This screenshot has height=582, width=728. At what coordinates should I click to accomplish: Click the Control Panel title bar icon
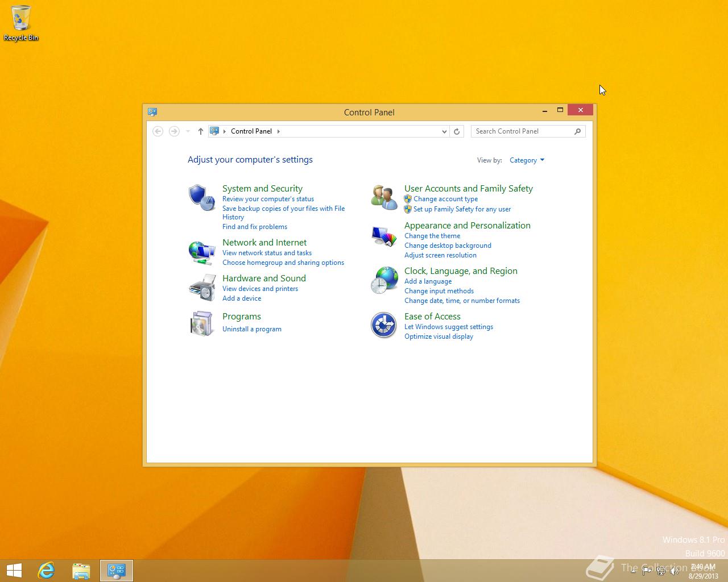pyautogui.click(x=152, y=112)
